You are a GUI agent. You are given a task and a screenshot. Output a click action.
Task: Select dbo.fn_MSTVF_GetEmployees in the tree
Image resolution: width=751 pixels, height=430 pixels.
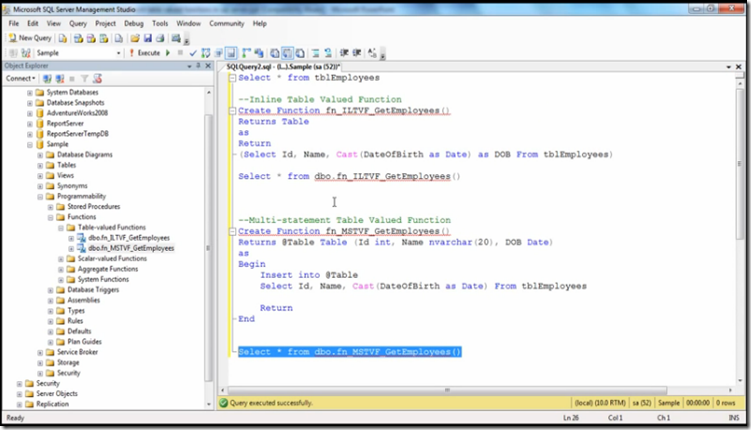pos(131,249)
